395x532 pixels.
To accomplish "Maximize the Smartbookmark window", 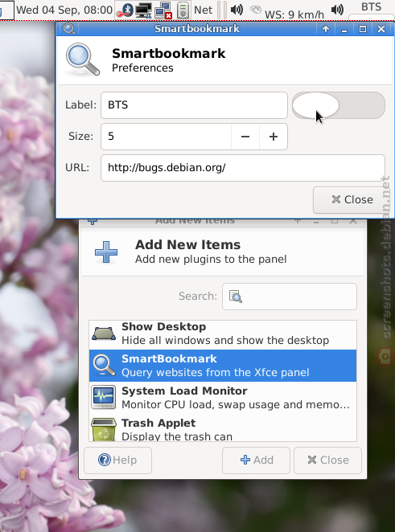I will pos(363,29).
